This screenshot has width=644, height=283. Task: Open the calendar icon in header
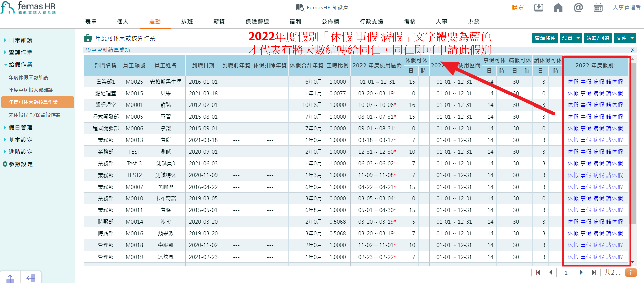[598, 7]
